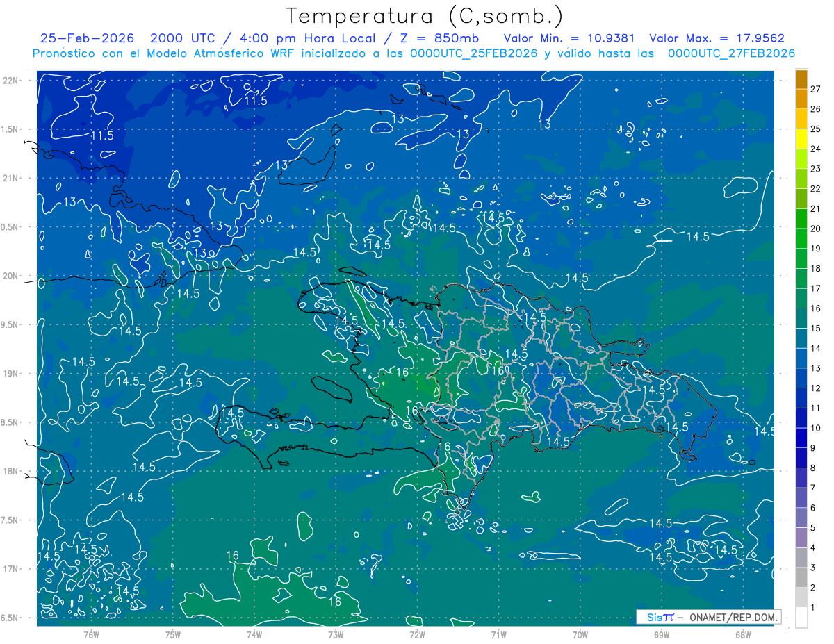This screenshot has height=644, width=834.
Task: Click color scale label "20"
Action: point(816,229)
